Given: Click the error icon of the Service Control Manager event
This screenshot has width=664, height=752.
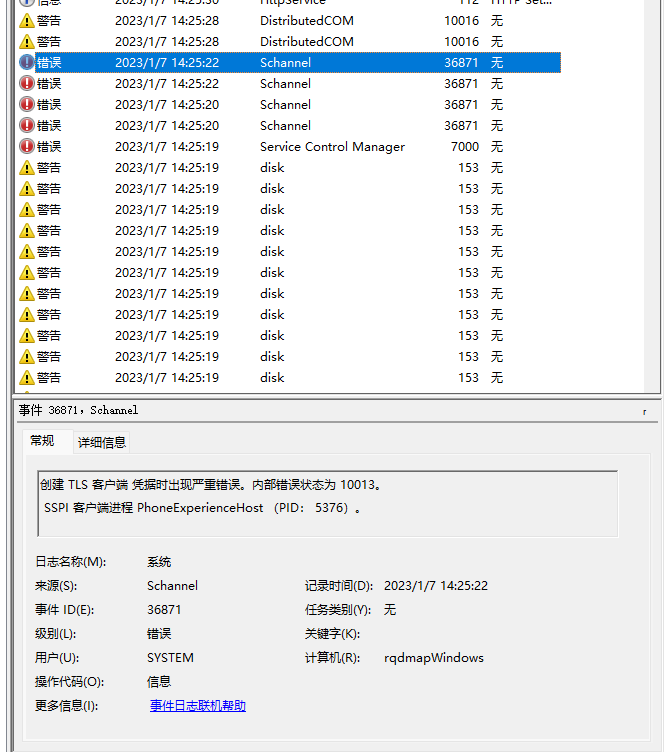Looking at the screenshot, I should [x=27, y=147].
